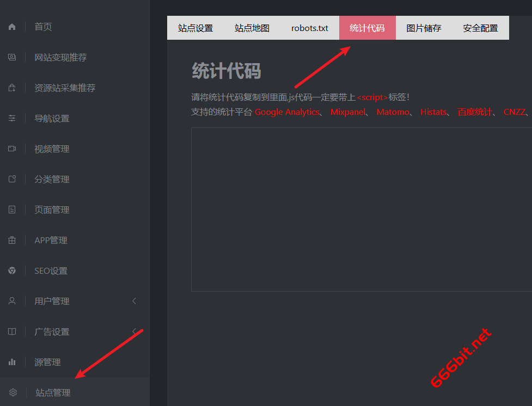Screen dimensions: 532x406
Task: Open the robots.txt tab
Action: 310,28
